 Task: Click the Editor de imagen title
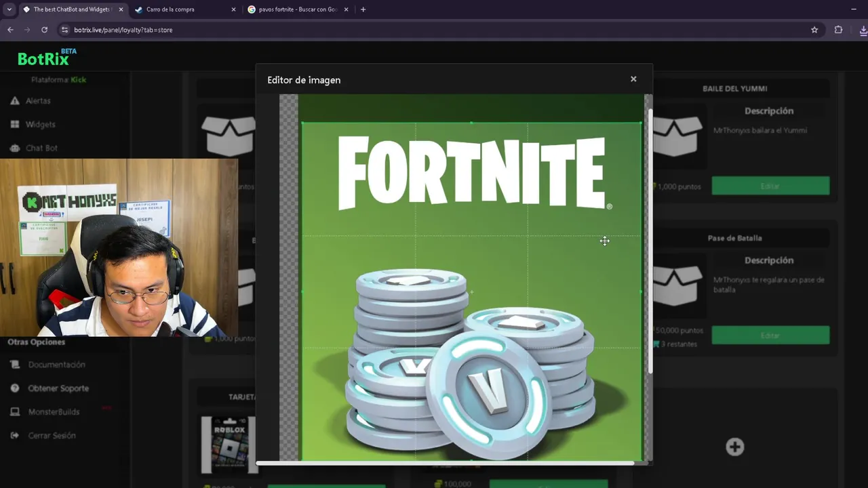click(304, 80)
